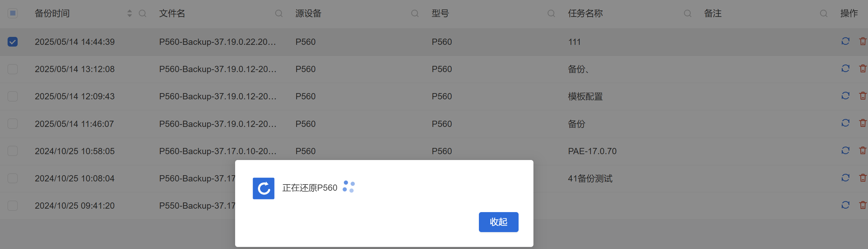Sort by 备份时间 using sort arrows

coord(129,13)
